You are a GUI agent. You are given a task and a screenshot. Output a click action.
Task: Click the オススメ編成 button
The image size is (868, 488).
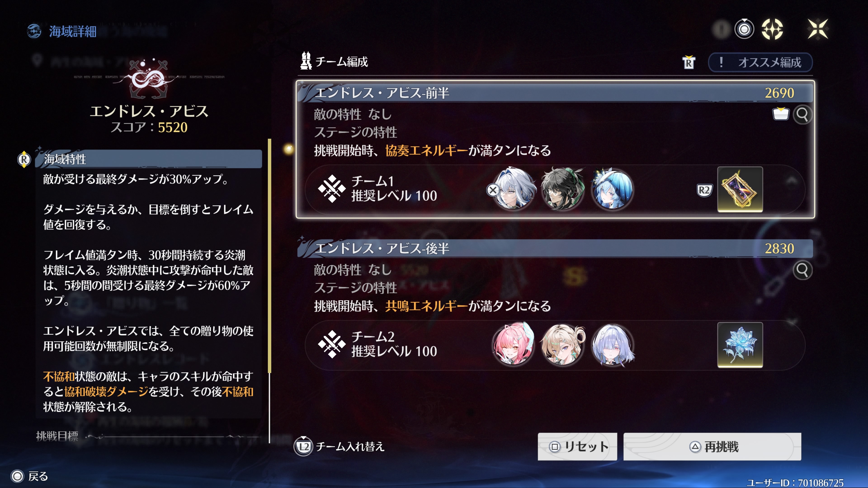coord(760,62)
